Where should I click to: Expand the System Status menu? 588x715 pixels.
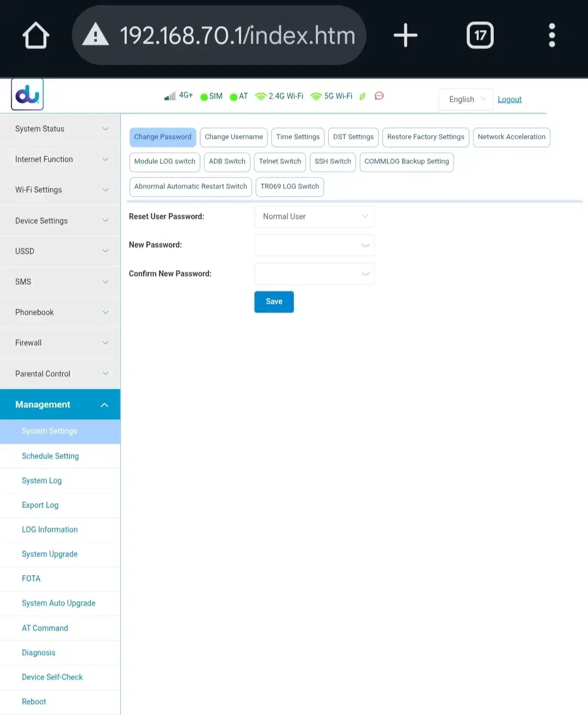pos(60,129)
